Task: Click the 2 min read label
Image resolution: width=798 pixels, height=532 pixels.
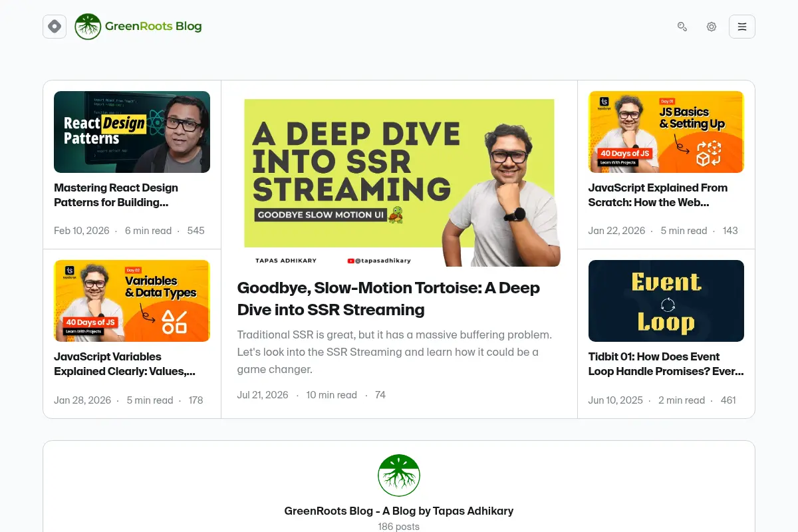Action: point(682,400)
